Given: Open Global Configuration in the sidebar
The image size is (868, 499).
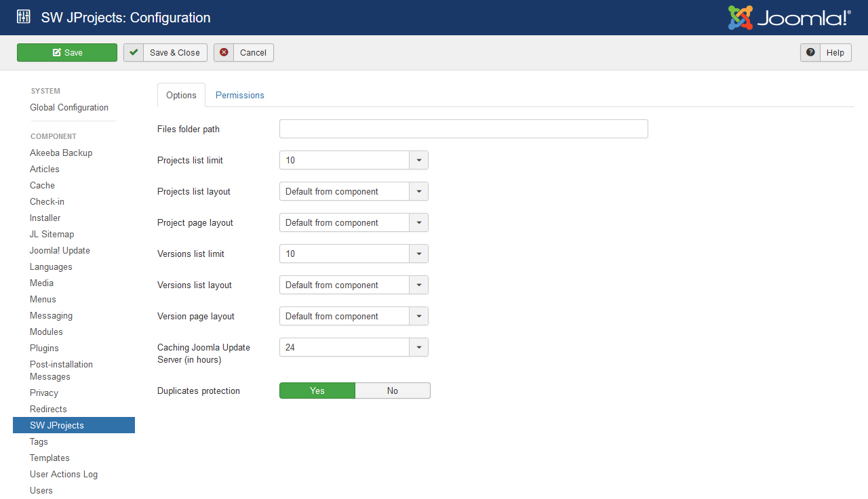Looking at the screenshot, I should (69, 107).
